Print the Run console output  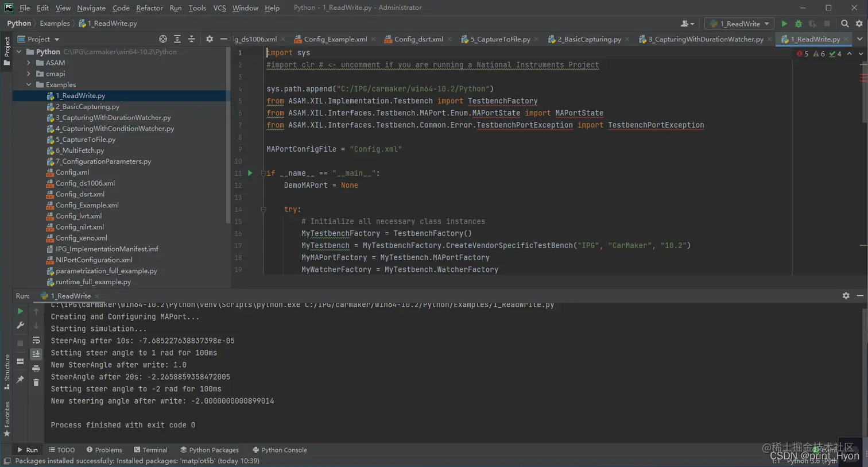tap(36, 368)
